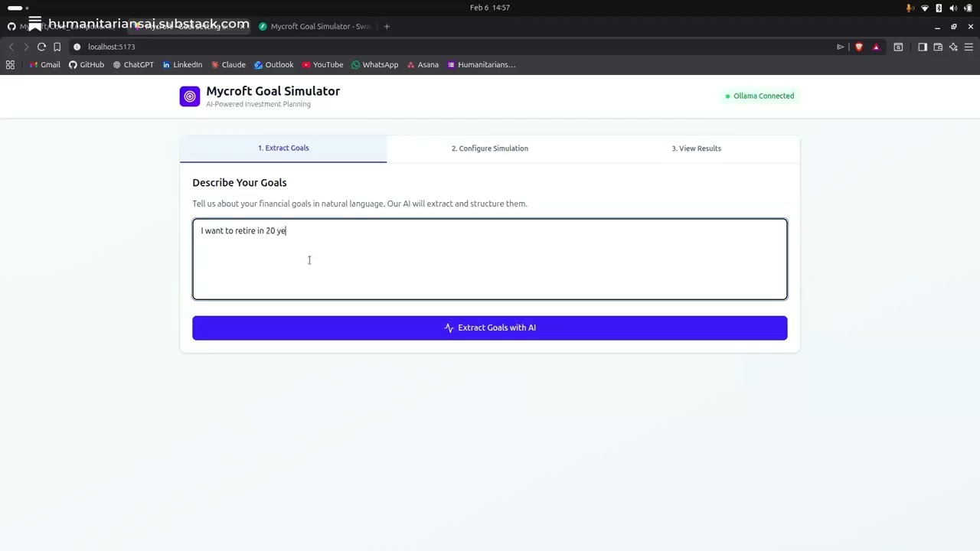Open the WhatsApp bookmark

(375, 65)
